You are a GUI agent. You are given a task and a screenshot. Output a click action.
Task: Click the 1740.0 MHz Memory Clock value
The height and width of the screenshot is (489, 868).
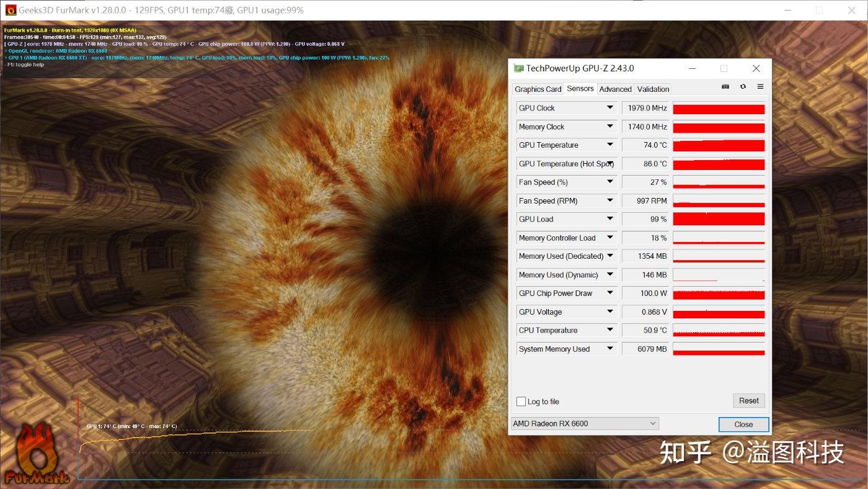(645, 127)
